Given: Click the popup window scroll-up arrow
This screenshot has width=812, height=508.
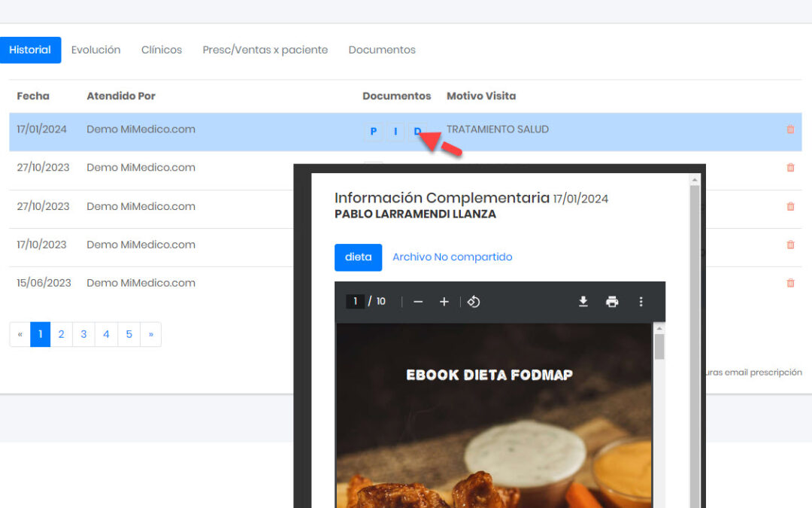Looking at the screenshot, I should coord(695,180).
